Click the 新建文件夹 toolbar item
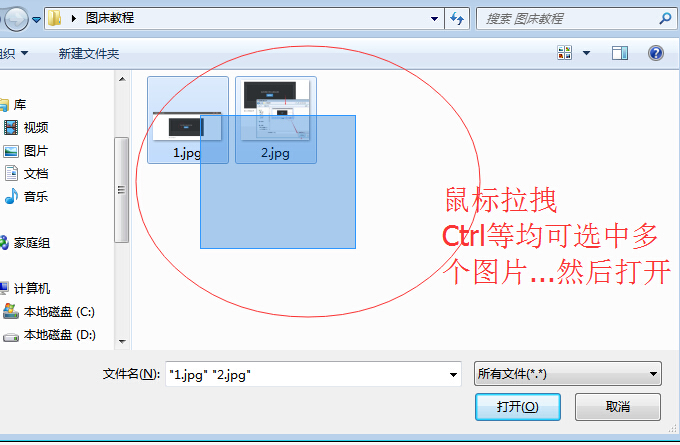 (x=89, y=54)
